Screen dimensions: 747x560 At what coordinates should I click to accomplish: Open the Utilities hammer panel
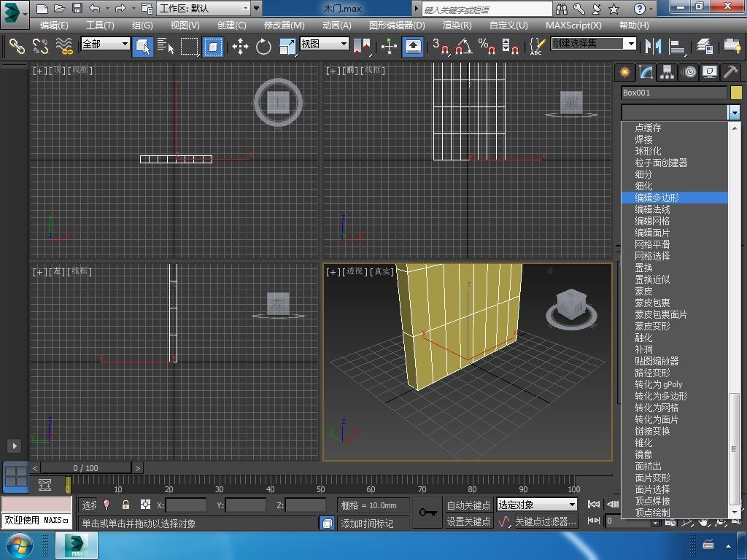(730, 72)
